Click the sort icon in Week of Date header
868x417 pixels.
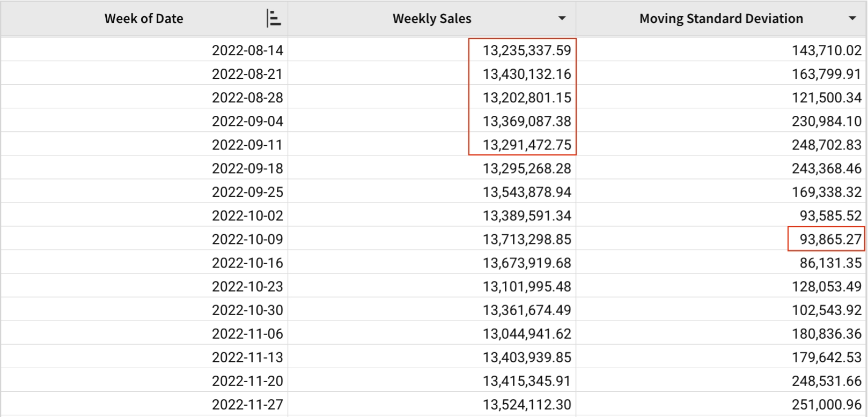pos(274,19)
